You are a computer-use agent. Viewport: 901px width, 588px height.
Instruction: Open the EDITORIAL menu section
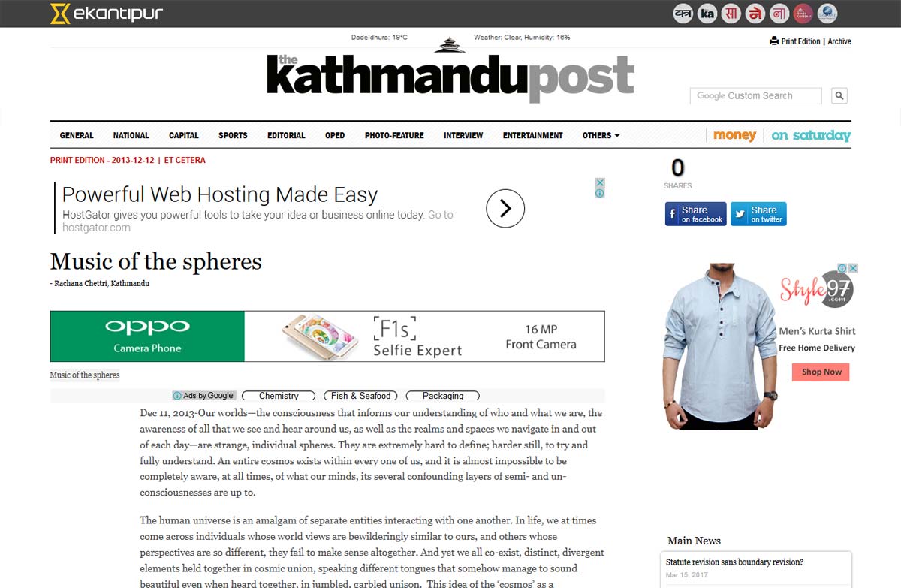coord(286,136)
